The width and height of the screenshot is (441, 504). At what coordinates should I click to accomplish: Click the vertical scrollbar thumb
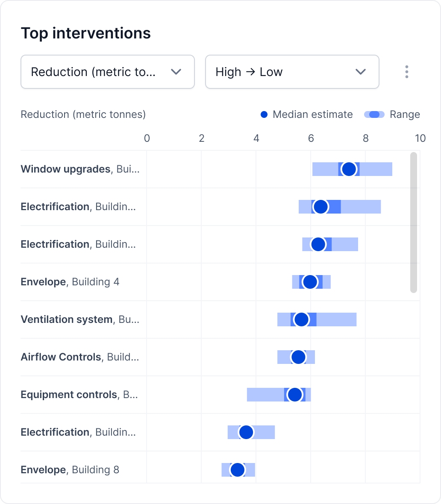tap(413, 222)
